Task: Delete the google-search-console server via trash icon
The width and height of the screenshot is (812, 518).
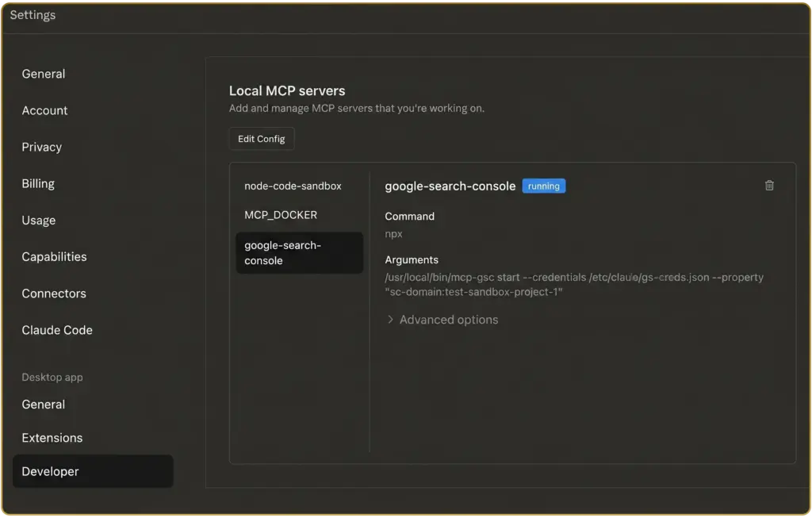Action: [769, 186]
